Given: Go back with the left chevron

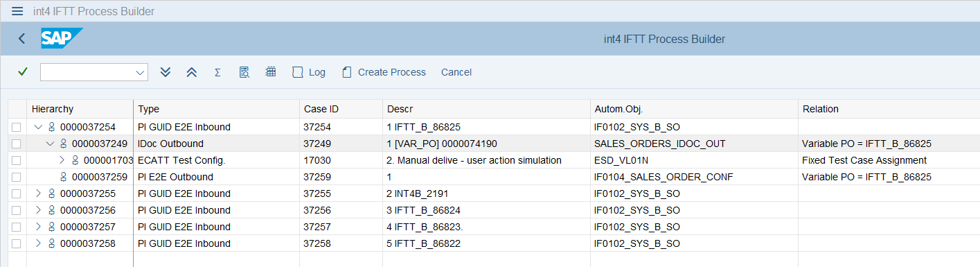Looking at the screenshot, I should tap(21, 39).
